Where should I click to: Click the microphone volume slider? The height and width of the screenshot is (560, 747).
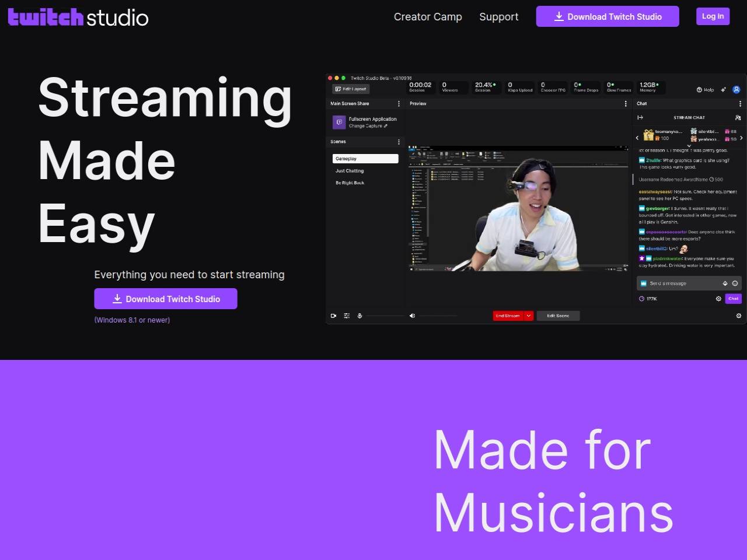(385, 316)
